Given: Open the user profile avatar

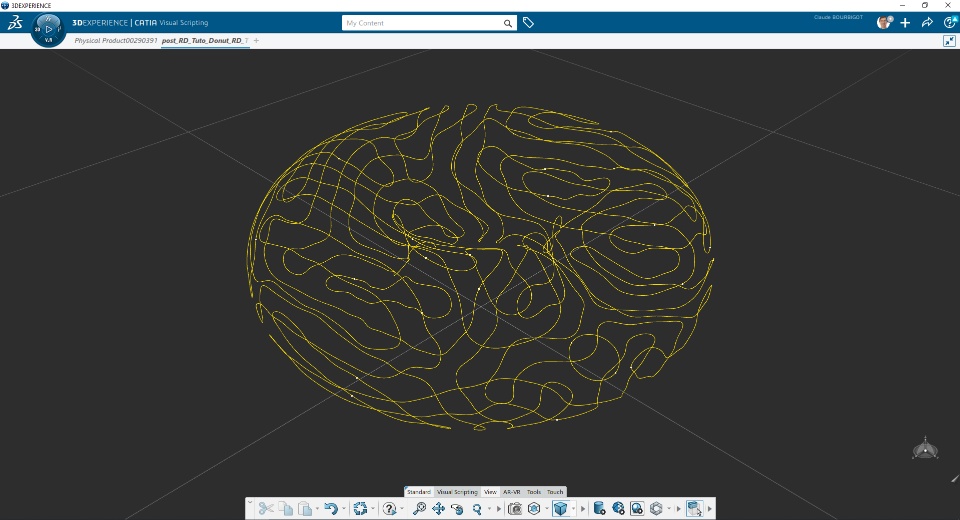Looking at the screenshot, I should tap(884, 23).
